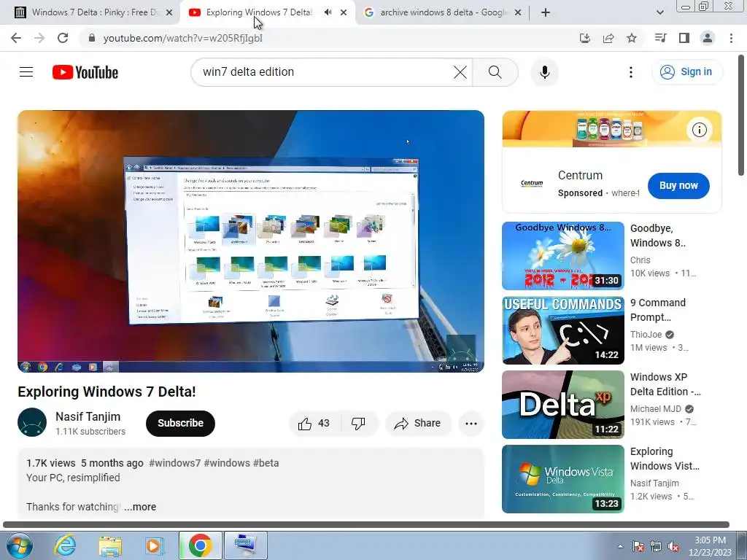Click the forward navigation arrow

[x=39, y=38]
